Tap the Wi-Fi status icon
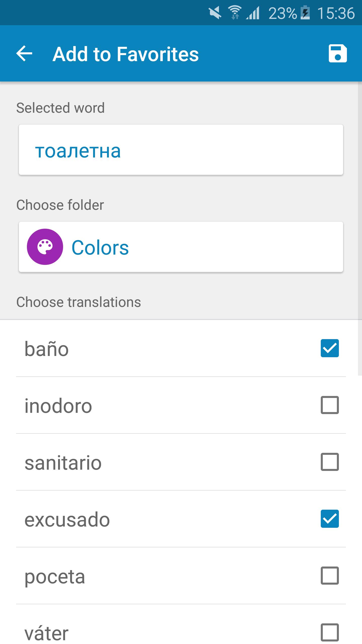This screenshot has width=362, height=644. click(x=235, y=13)
